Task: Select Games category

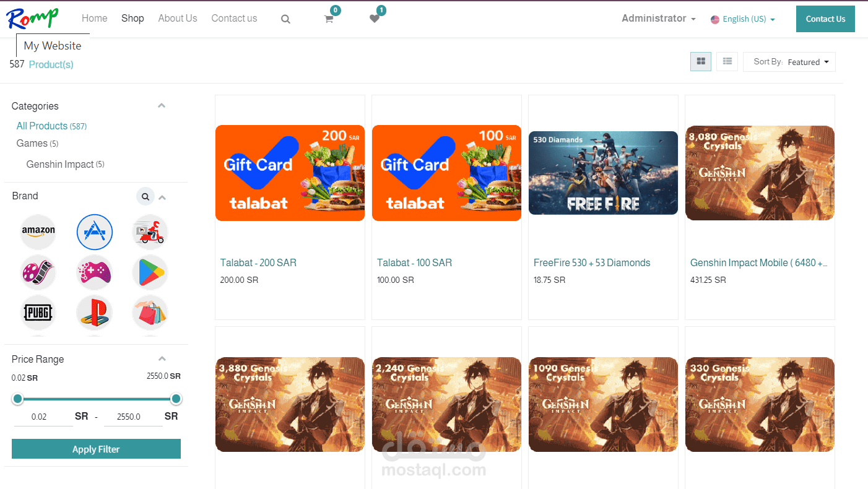Action: pyautogui.click(x=37, y=143)
